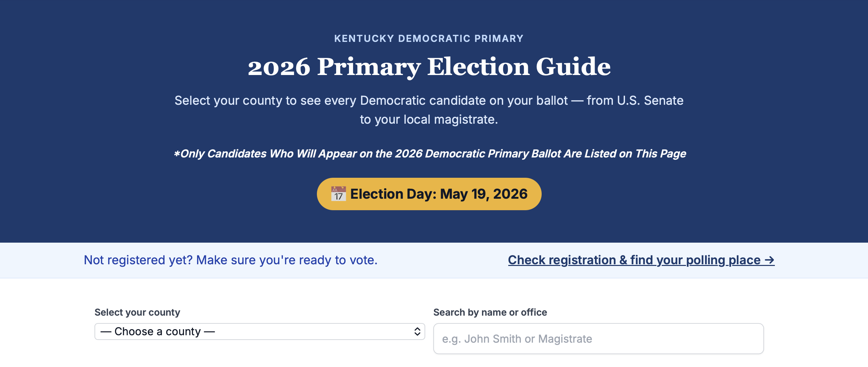The height and width of the screenshot is (367, 868).
Task: Focus the 'Search by name or office' field
Action: click(598, 339)
